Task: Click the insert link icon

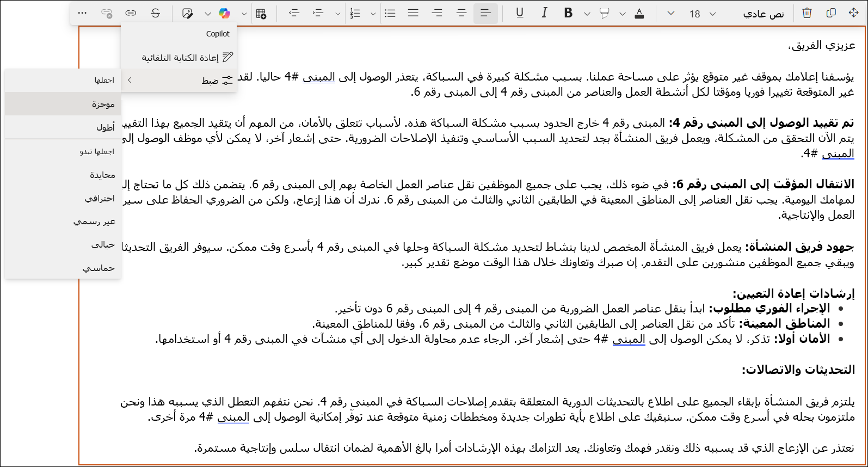Action: pyautogui.click(x=131, y=13)
